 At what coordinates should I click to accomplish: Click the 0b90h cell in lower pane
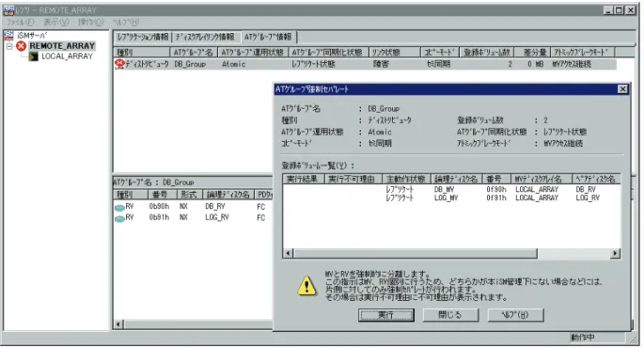coord(160,207)
